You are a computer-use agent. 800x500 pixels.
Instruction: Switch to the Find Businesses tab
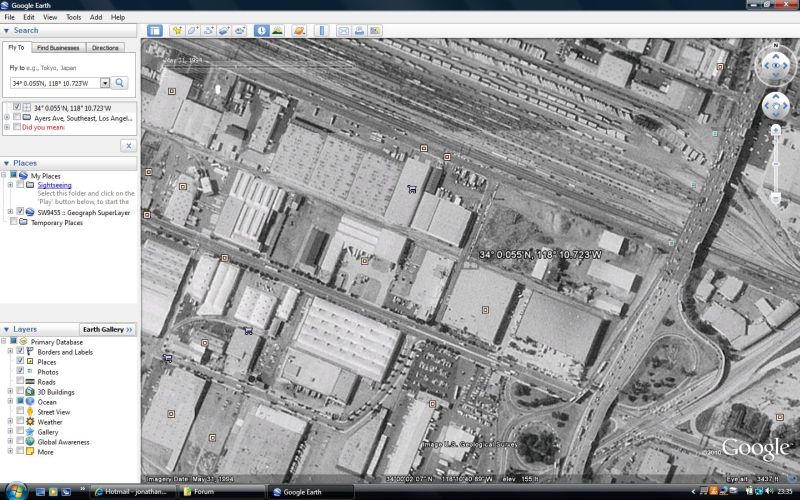pyautogui.click(x=59, y=47)
